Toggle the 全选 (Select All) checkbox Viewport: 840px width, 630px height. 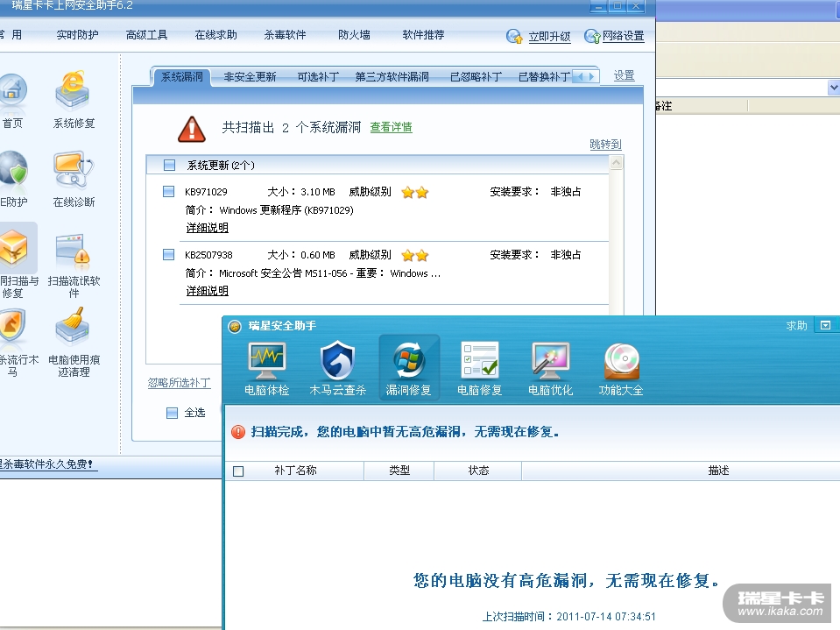point(172,413)
